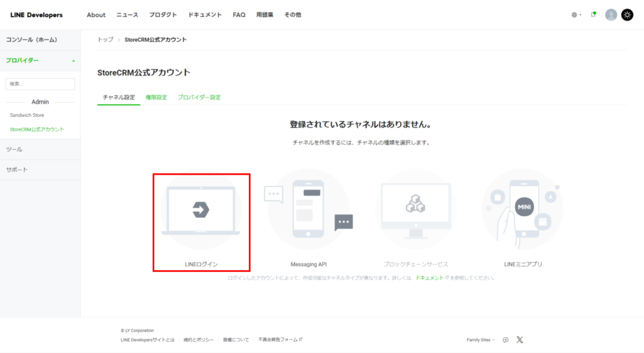Click the provider search input field
644x353 pixels.
point(40,84)
